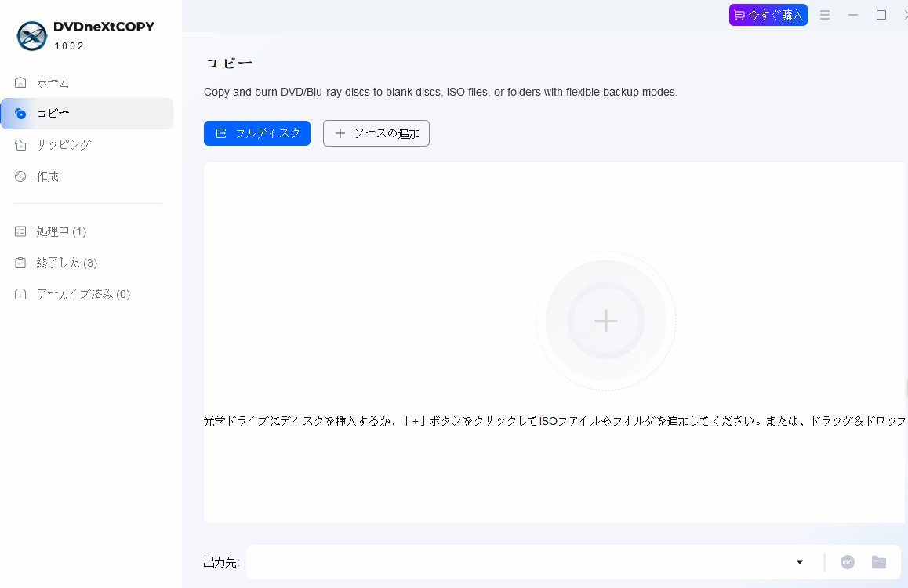
Task: Click the cart icon in 今すぐ購入 button
Action: (x=739, y=15)
